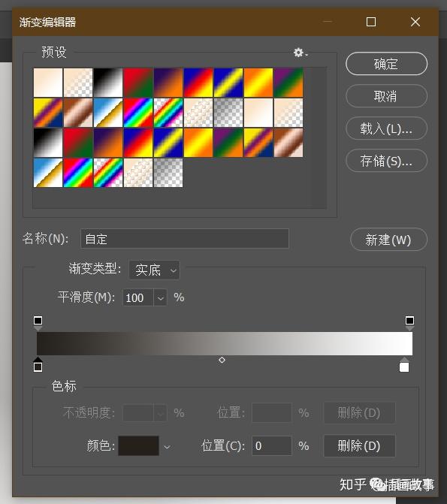Select violet-green-orange preset in top row
The height and width of the screenshot is (504, 447).
coord(288,83)
